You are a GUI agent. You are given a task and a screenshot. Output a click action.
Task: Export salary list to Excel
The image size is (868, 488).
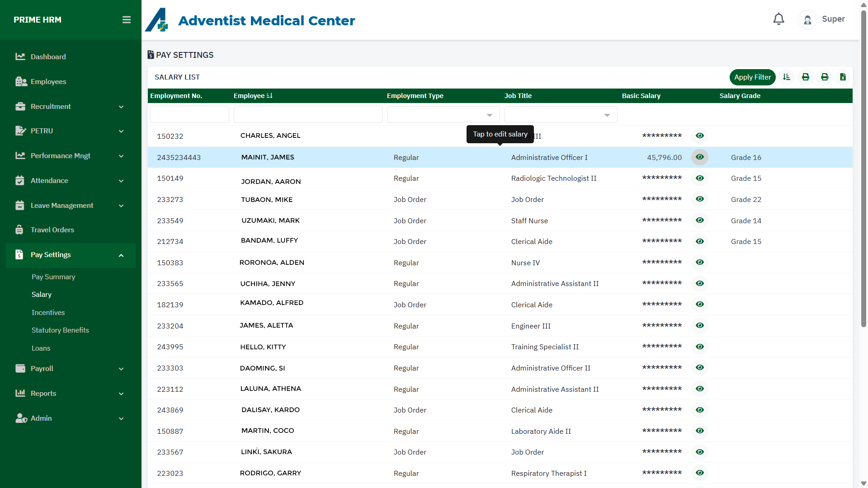pos(843,77)
